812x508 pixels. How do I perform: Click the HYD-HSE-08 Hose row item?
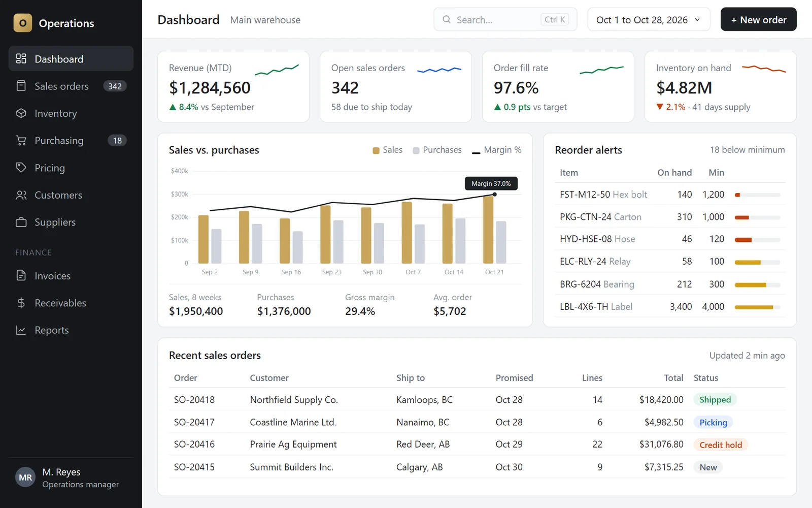[x=670, y=239]
